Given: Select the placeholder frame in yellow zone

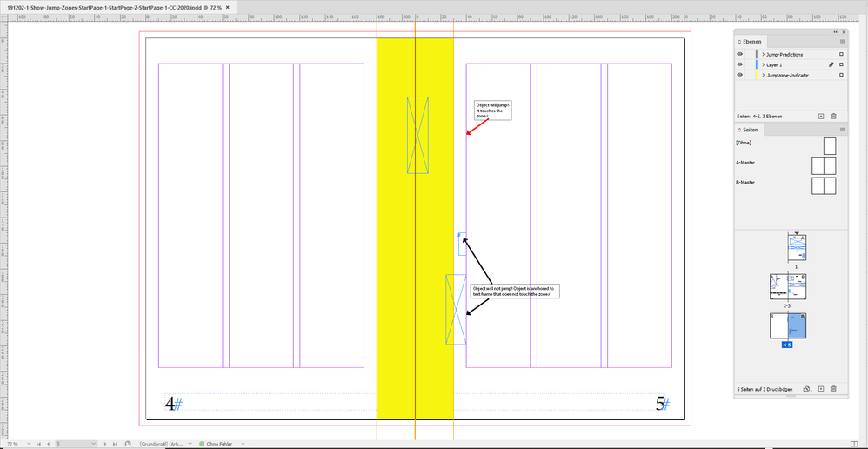Looking at the screenshot, I should pyautogui.click(x=417, y=135).
